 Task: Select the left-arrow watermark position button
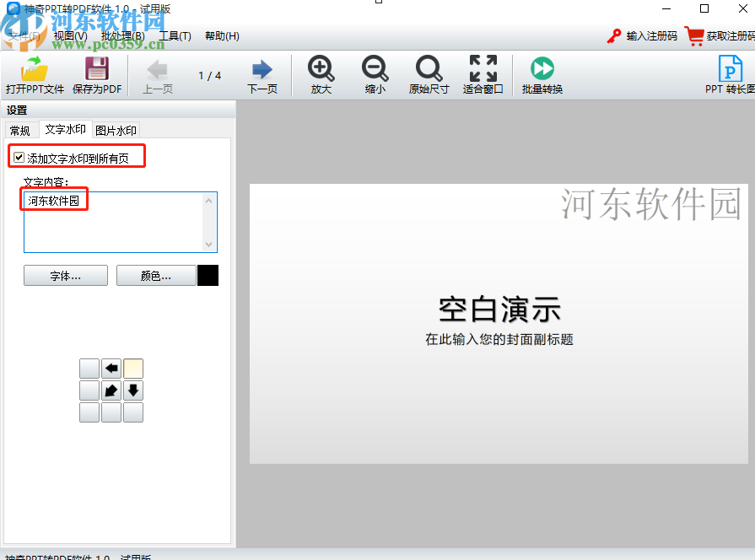pos(111,369)
